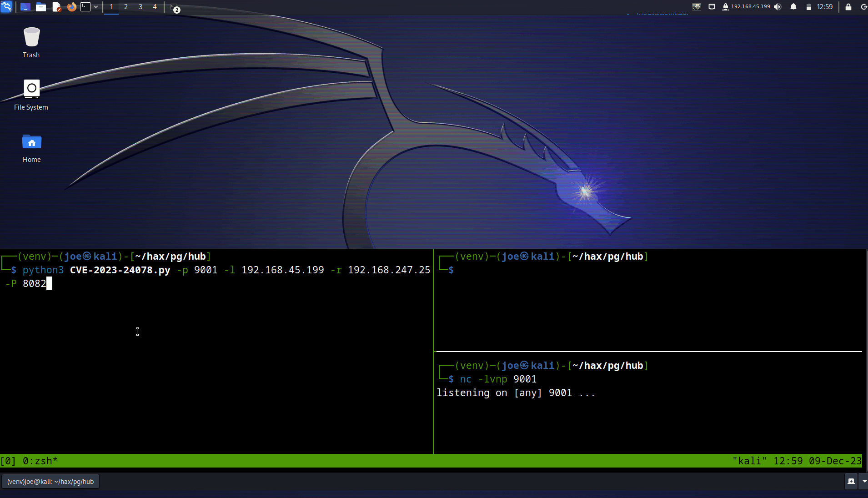The image size is (868, 498).
Task: Click "CVE-2023-24078.py" in the command line
Action: [120, 270]
